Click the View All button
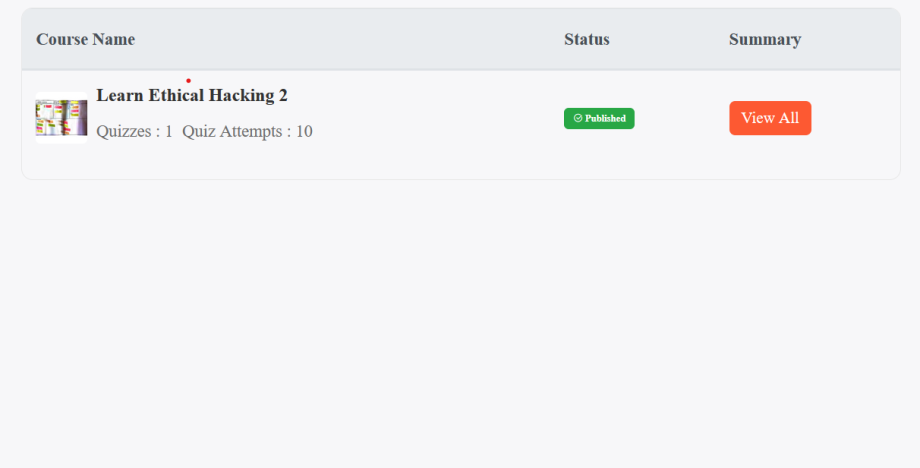Viewport: 920px width, 468px height. 770,118
